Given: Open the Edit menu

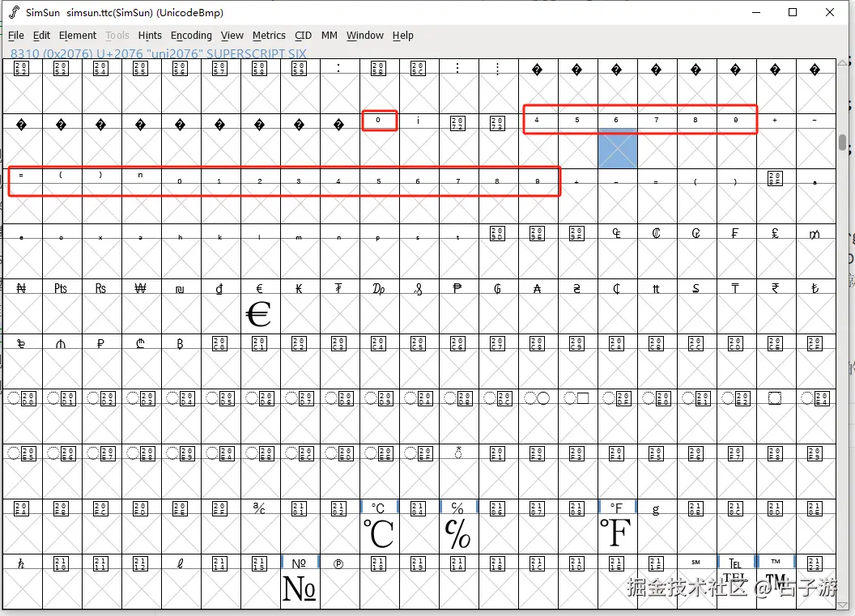Looking at the screenshot, I should click(x=41, y=36).
